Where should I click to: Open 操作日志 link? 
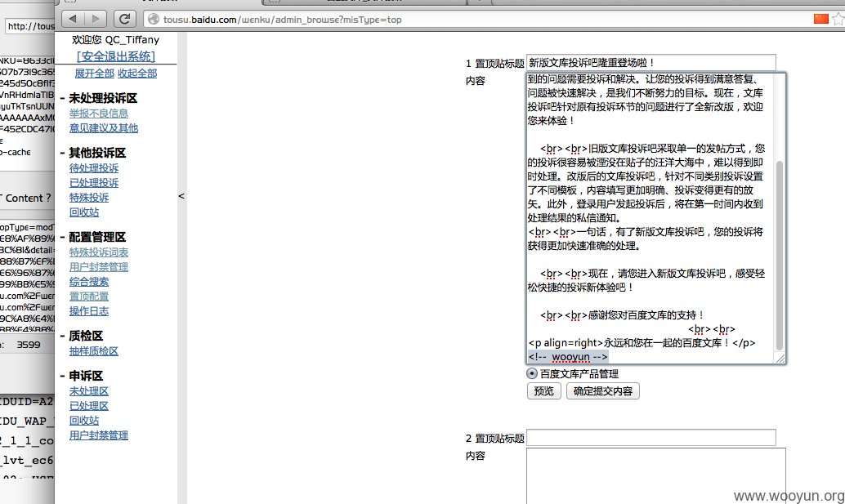pos(89,311)
